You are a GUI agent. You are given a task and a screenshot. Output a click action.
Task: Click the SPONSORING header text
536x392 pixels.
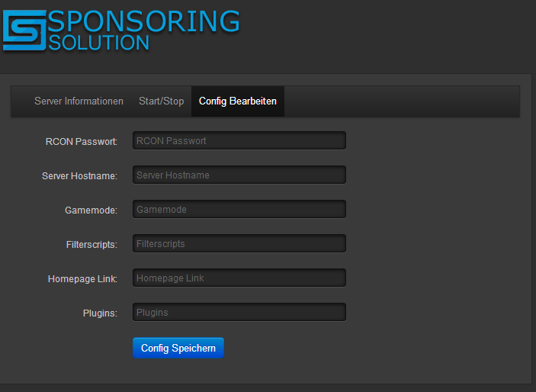pos(144,21)
